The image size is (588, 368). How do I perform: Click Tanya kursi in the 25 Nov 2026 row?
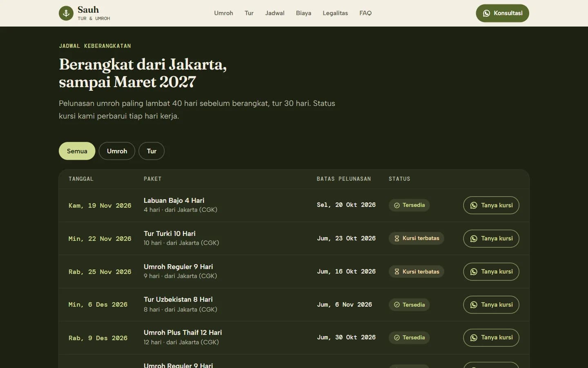pos(491,272)
